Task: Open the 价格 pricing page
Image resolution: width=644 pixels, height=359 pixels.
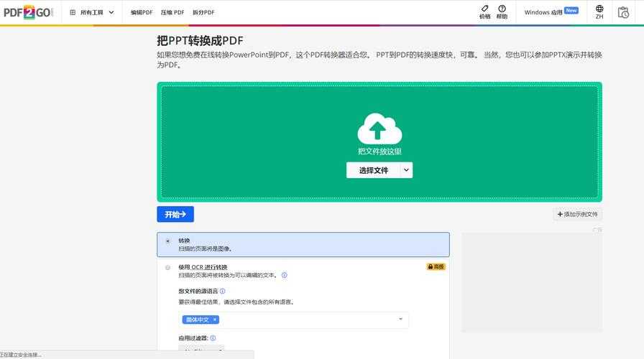Action: click(484, 12)
